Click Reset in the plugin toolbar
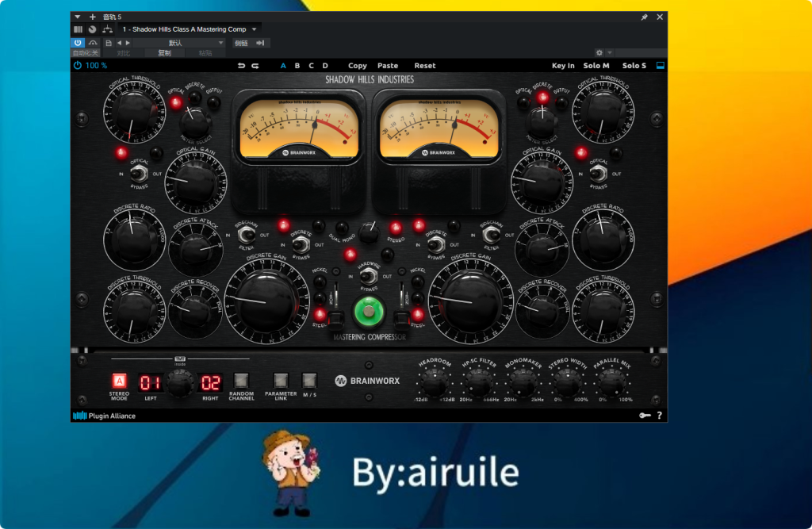 (x=425, y=66)
